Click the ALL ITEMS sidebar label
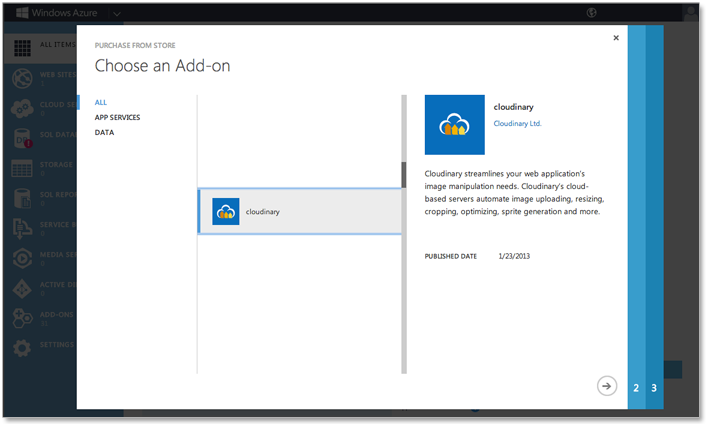The height and width of the screenshot is (424, 706). [58, 44]
